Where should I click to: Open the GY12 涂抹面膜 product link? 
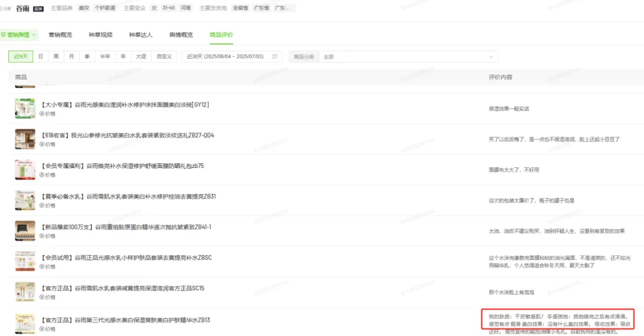[125, 105]
